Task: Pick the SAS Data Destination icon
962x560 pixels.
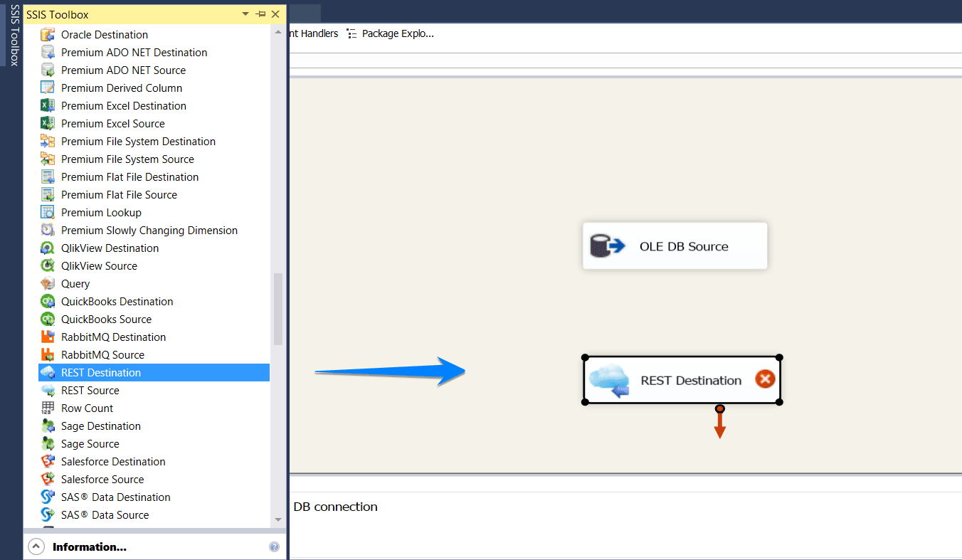Action: (x=48, y=497)
